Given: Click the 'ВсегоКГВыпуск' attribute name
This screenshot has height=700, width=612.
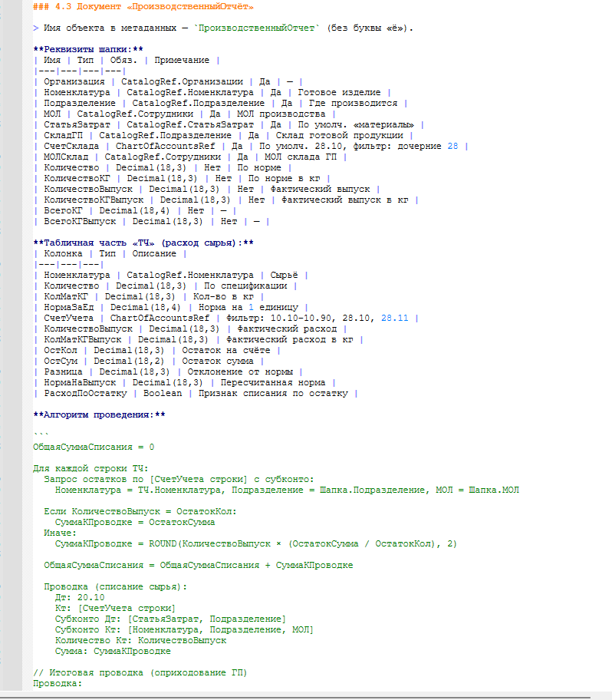Looking at the screenshot, I should [x=80, y=221].
